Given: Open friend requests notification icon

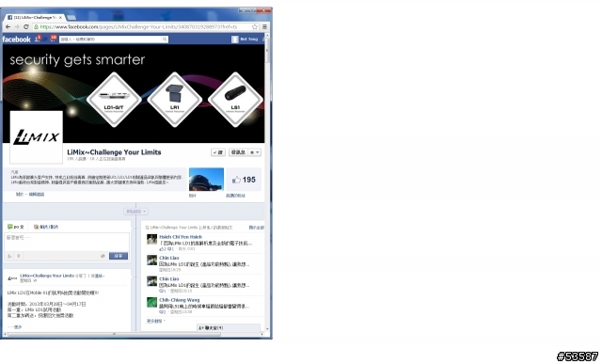Looking at the screenshot, I should click(38, 39).
